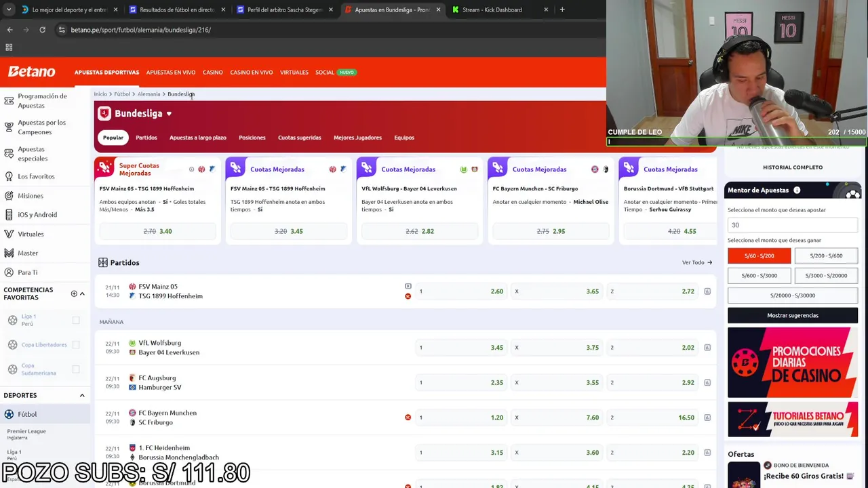
Task: Click the iOS y Android phone icon
Action: (9, 214)
